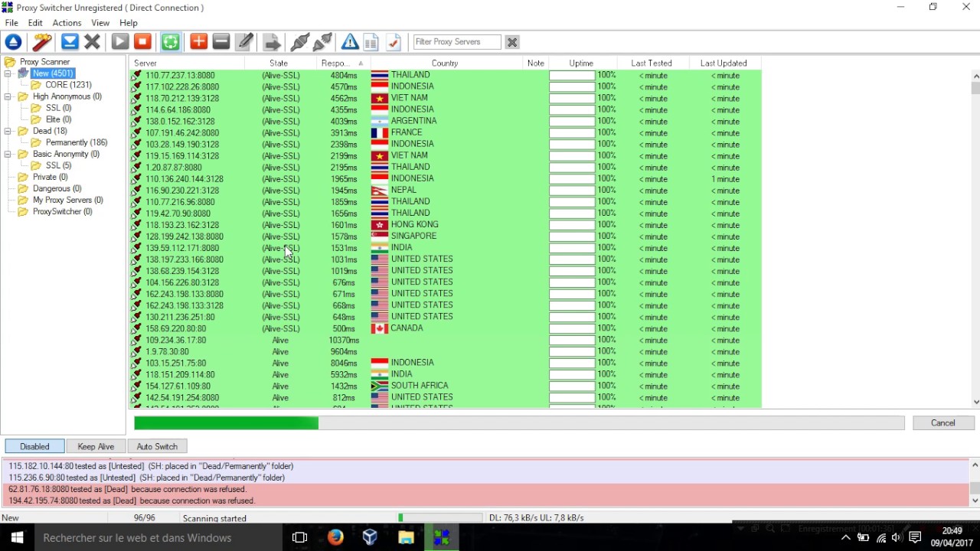Select proxy 154.127.61.109:80 South Africa row

[x=446, y=386]
